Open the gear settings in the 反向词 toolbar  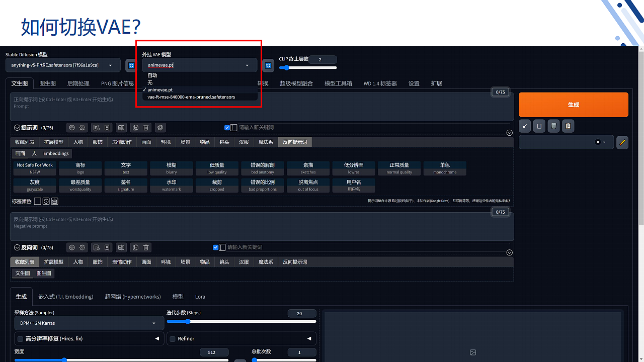click(83, 247)
